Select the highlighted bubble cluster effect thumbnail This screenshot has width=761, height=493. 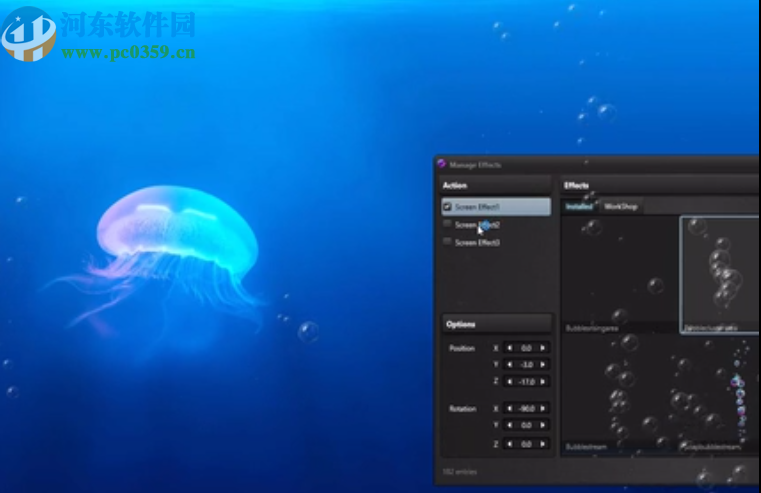coord(720,275)
